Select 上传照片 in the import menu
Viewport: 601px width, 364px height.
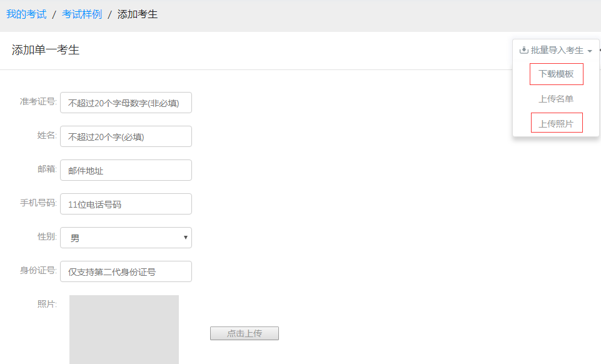556,124
